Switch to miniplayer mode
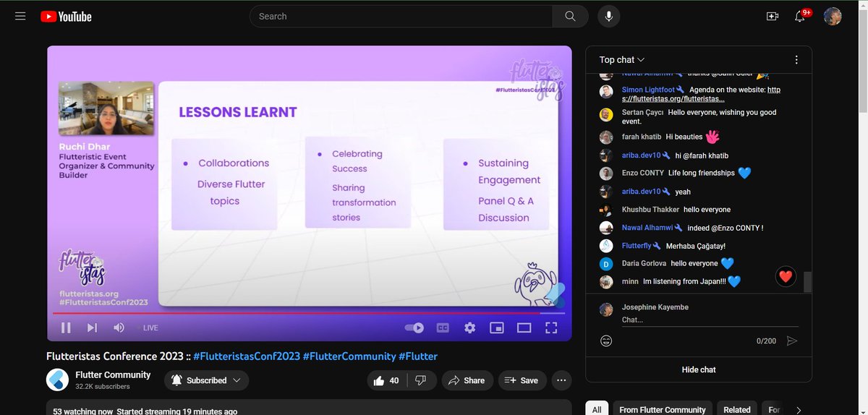868x415 pixels. click(497, 328)
